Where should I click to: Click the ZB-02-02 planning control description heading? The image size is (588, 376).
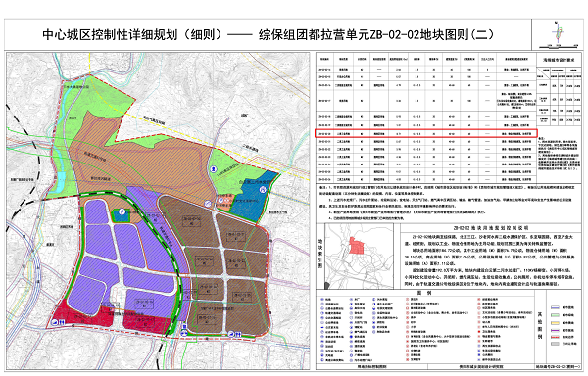tap(491, 228)
